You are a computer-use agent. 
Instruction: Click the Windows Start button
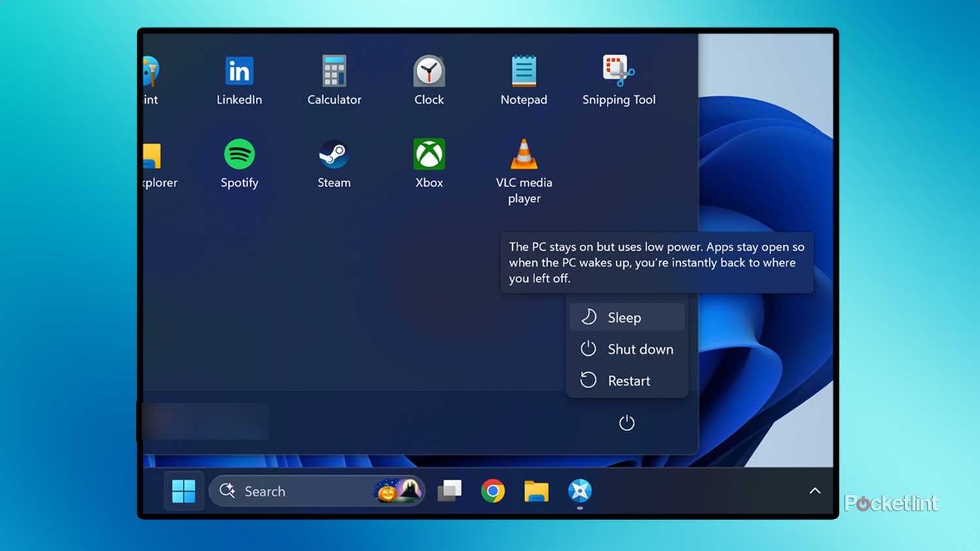pyautogui.click(x=184, y=491)
